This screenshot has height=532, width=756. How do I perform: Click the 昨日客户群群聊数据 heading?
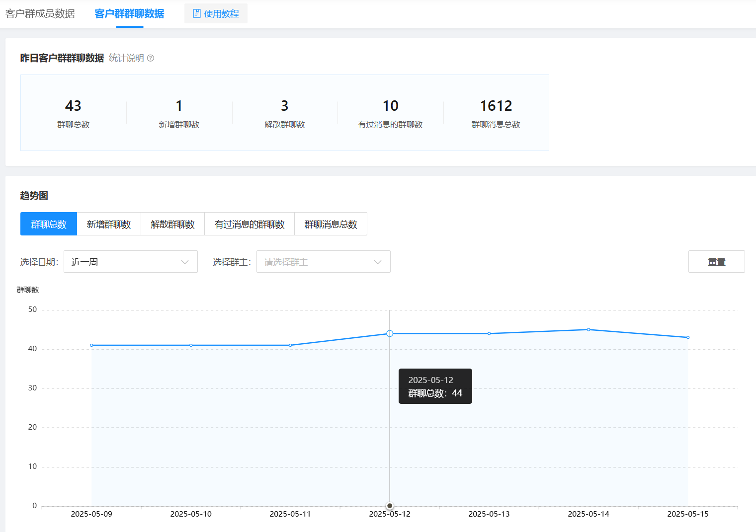(62, 58)
